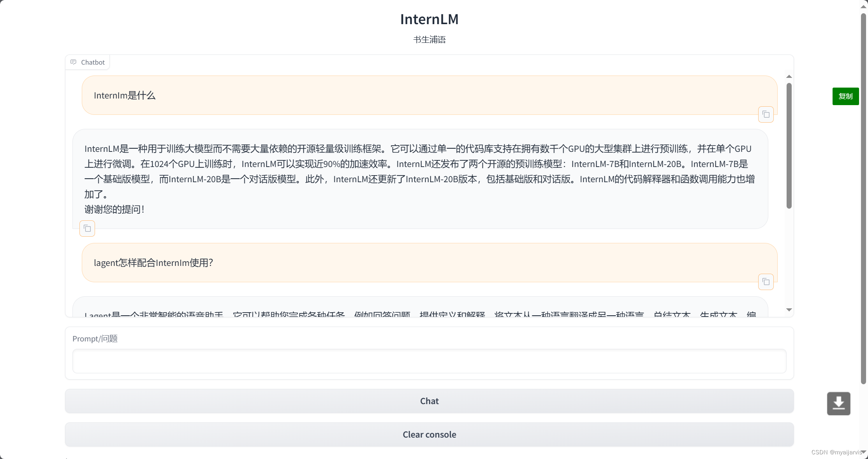Click the InternLM page title
868x459 pixels.
tap(429, 19)
